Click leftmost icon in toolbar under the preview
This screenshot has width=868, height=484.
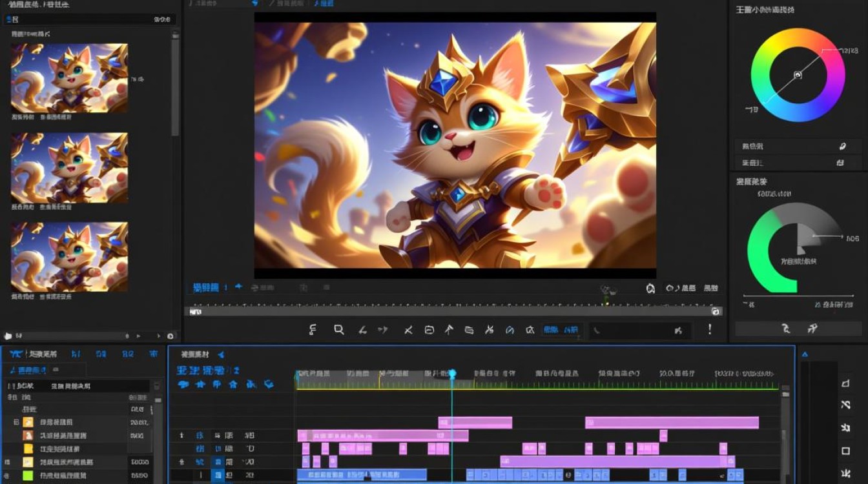[x=313, y=330]
